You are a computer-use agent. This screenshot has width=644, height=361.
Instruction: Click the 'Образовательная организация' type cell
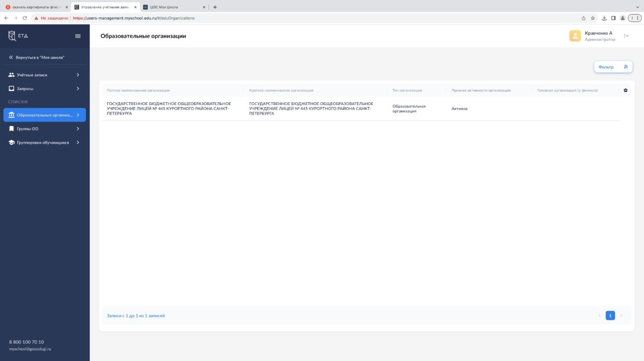click(409, 108)
